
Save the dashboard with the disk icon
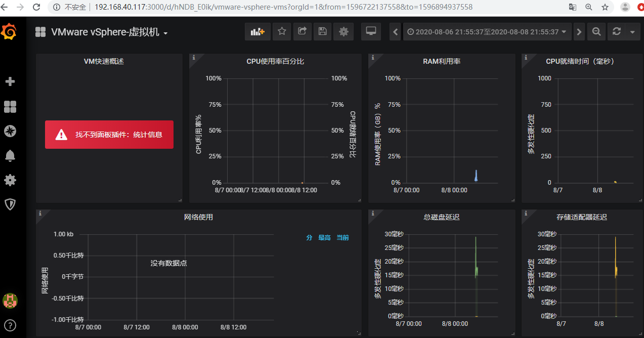pyautogui.click(x=322, y=31)
